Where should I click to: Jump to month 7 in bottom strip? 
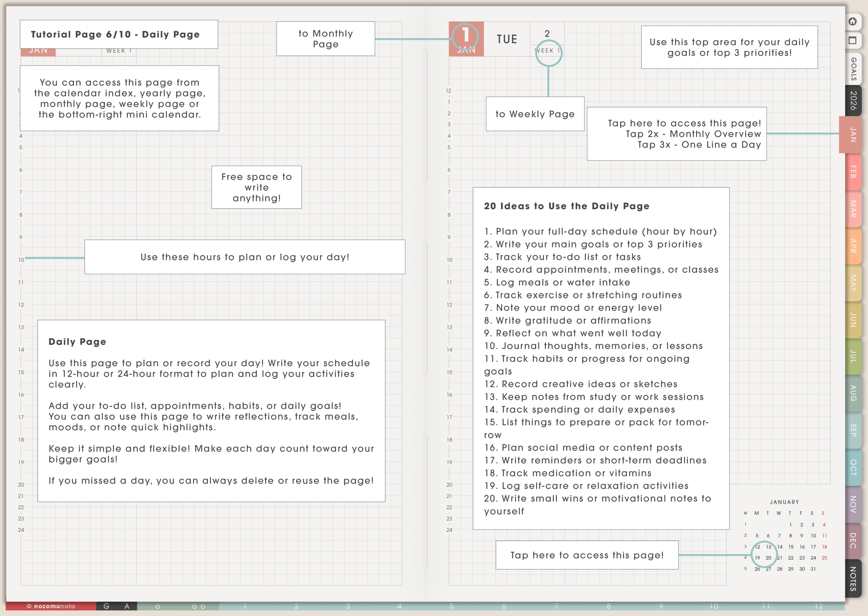pyautogui.click(x=556, y=606)
